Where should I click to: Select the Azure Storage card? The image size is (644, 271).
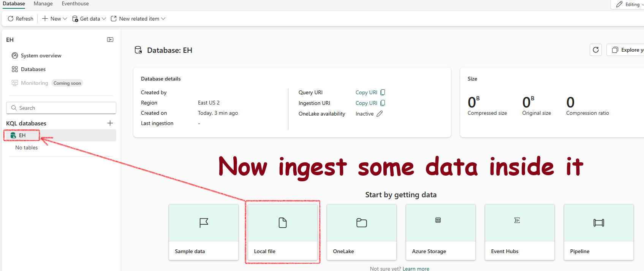tap(441, 232)
